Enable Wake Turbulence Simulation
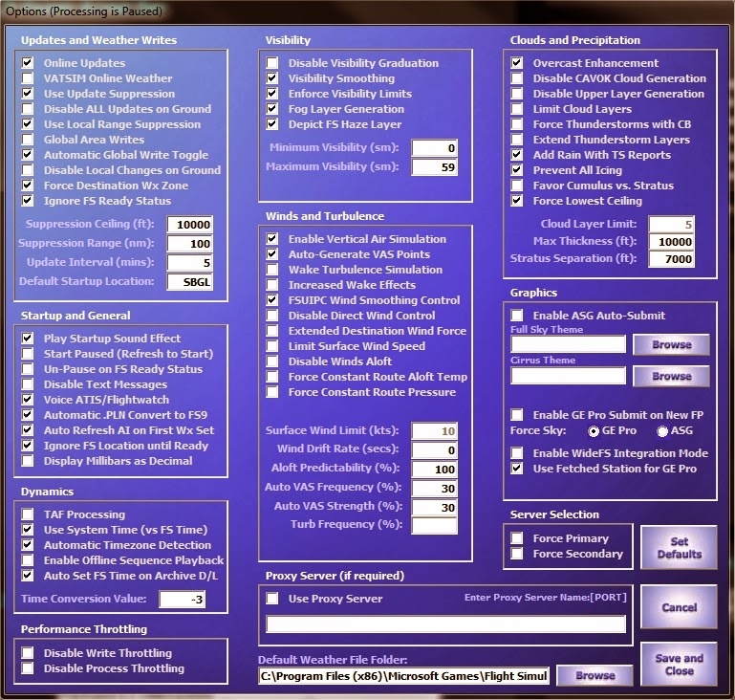The width and height of the screenshot is (735, 700). point(271,270)
